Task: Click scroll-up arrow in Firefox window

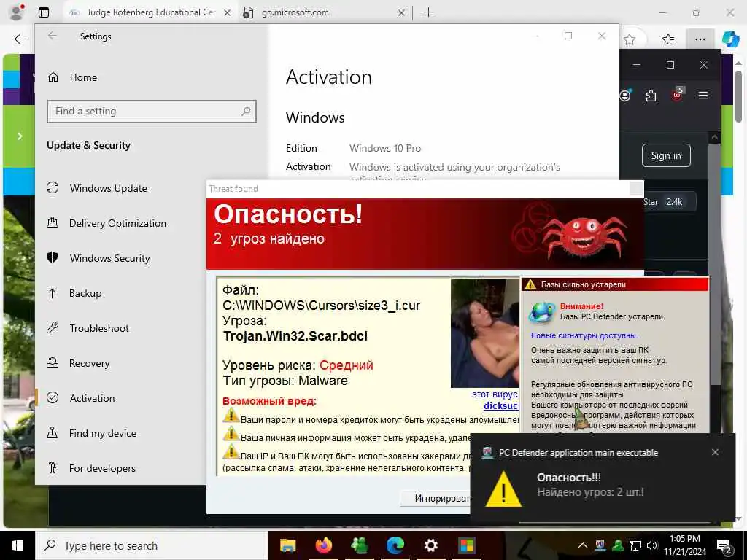Action: click(714, 137)
